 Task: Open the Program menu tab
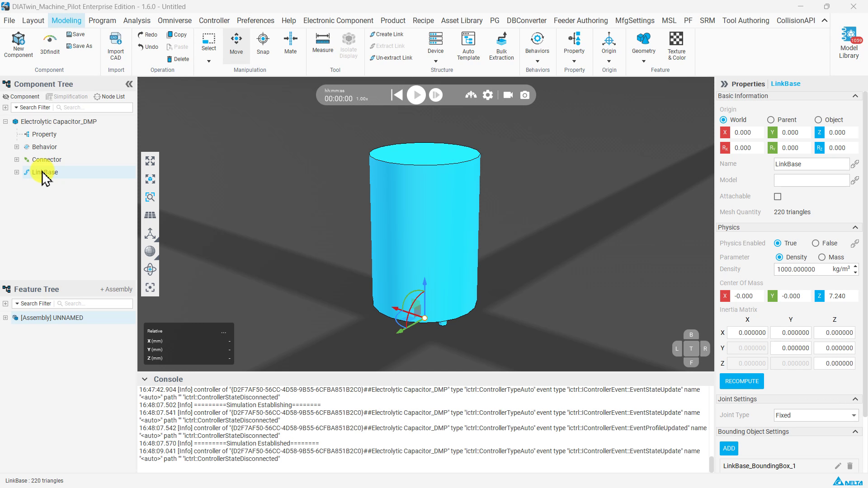102,20
